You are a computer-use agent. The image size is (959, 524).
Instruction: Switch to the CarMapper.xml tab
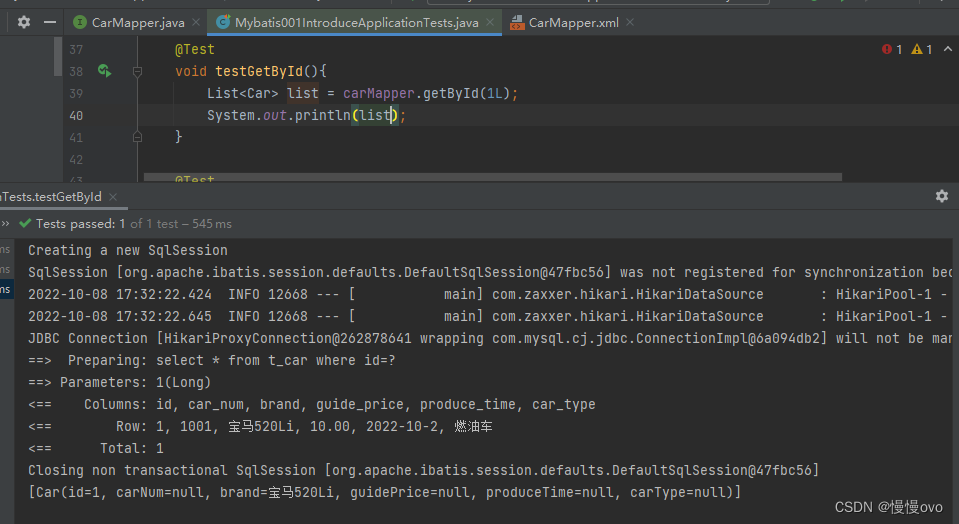point(574,23)
